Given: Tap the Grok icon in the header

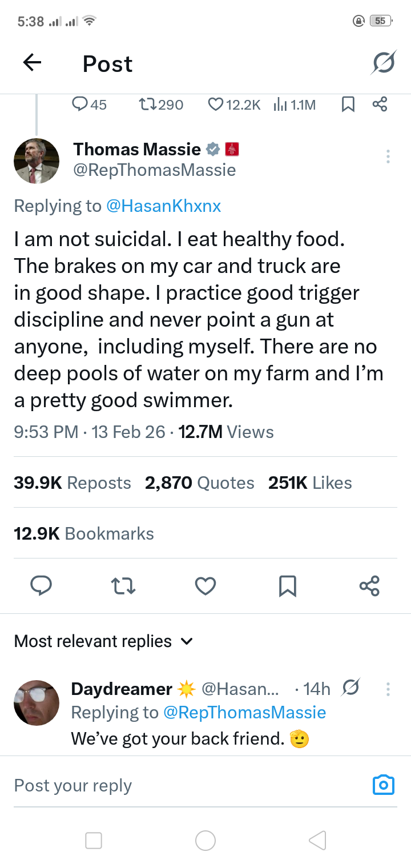Looking at the screenshot, I should pyautogui.click(x=382, y=63).
